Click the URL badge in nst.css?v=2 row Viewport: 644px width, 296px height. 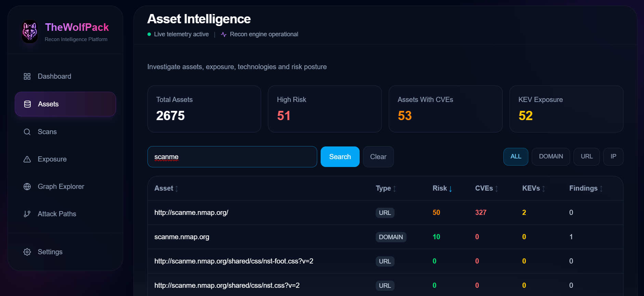(x=385, y=286)
